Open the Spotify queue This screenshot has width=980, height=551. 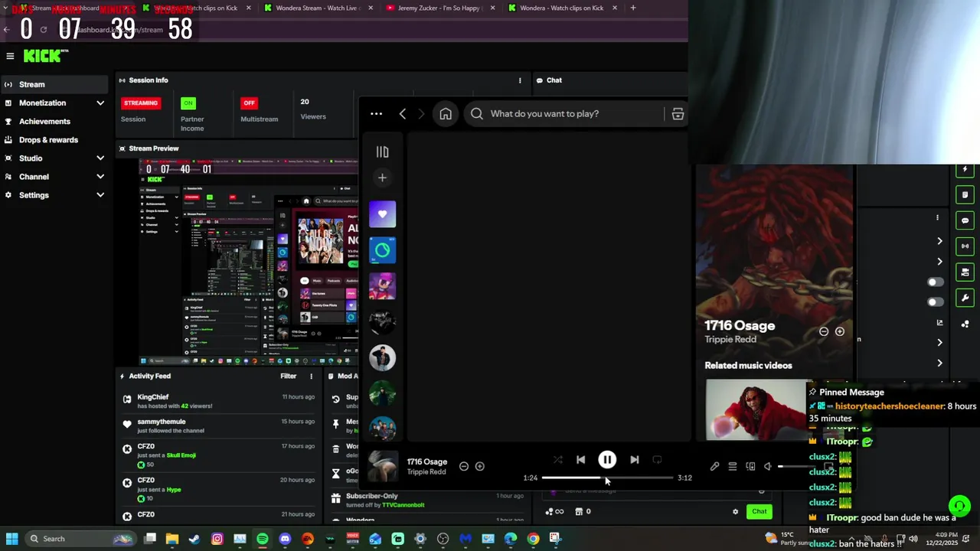pyautogui.click(x=732, y=466)
